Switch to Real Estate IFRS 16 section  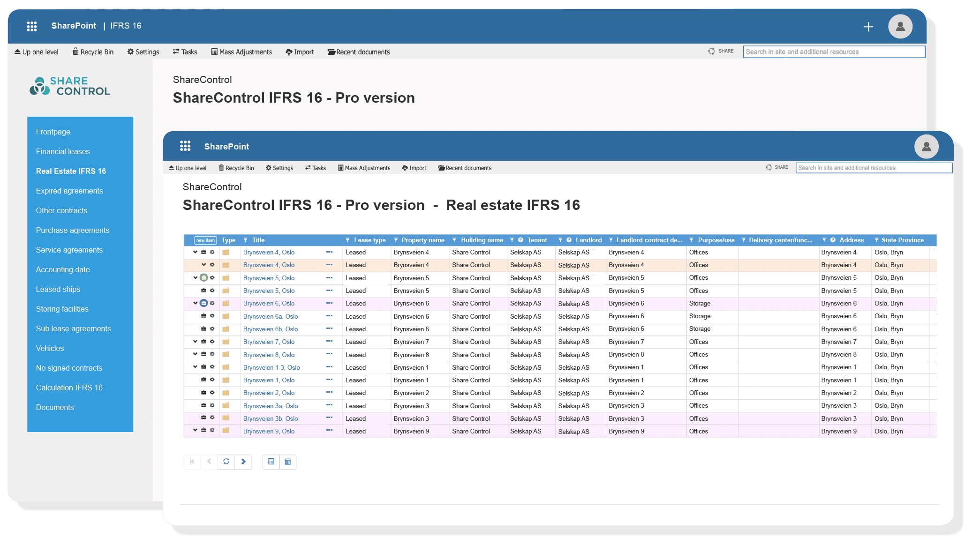pyautogui.click(x=71, y=171)
